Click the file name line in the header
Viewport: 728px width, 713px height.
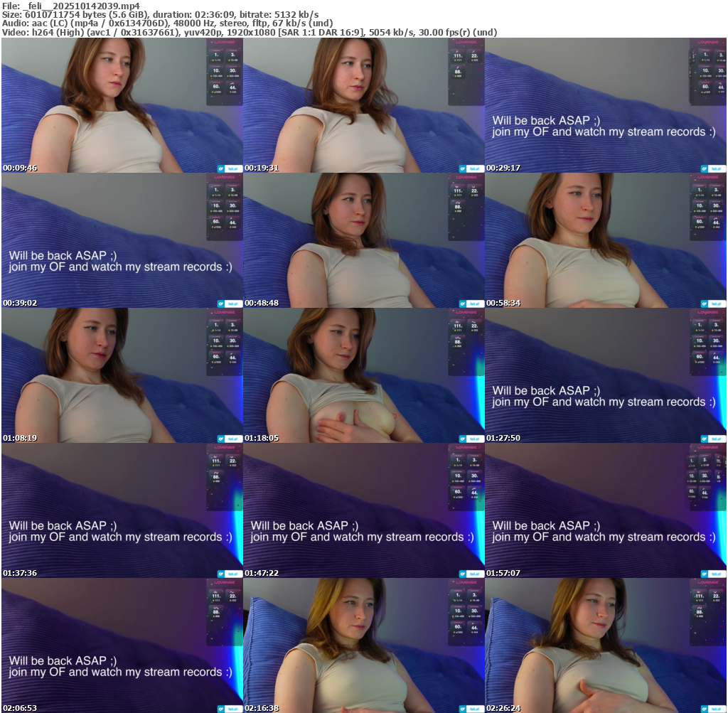pos(71,6)
